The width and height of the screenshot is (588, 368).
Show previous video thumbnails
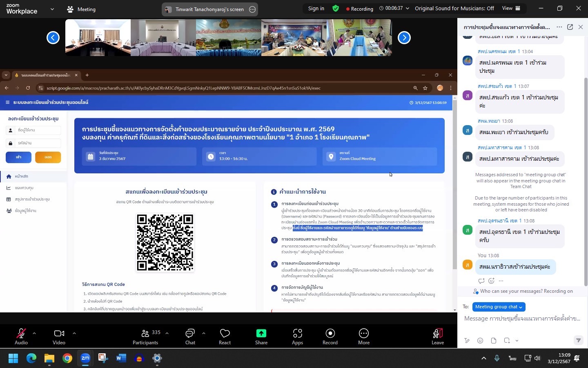coord(53,38)
